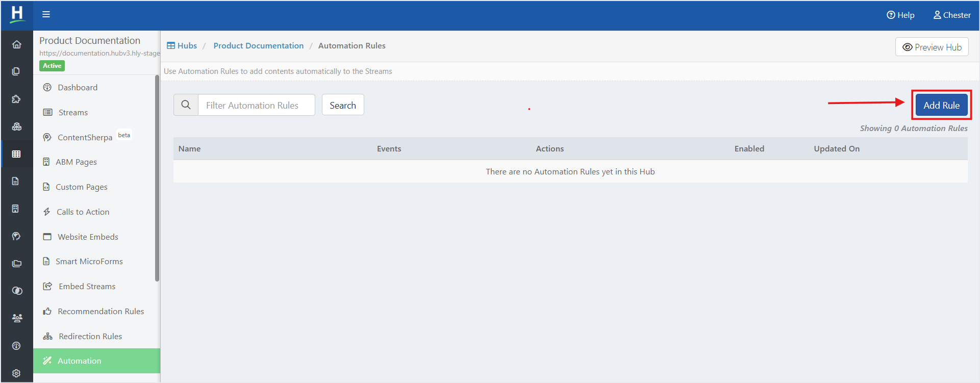Open Preview Hub
The width and height of the screenshot is (980, 383).
click(x=932, y=47)
